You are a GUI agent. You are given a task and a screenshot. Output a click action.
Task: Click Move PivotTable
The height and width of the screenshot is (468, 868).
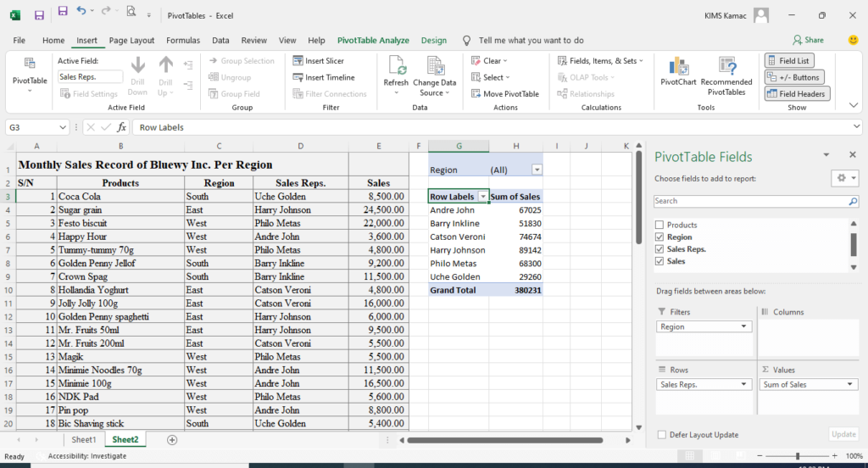pos(505,94)
